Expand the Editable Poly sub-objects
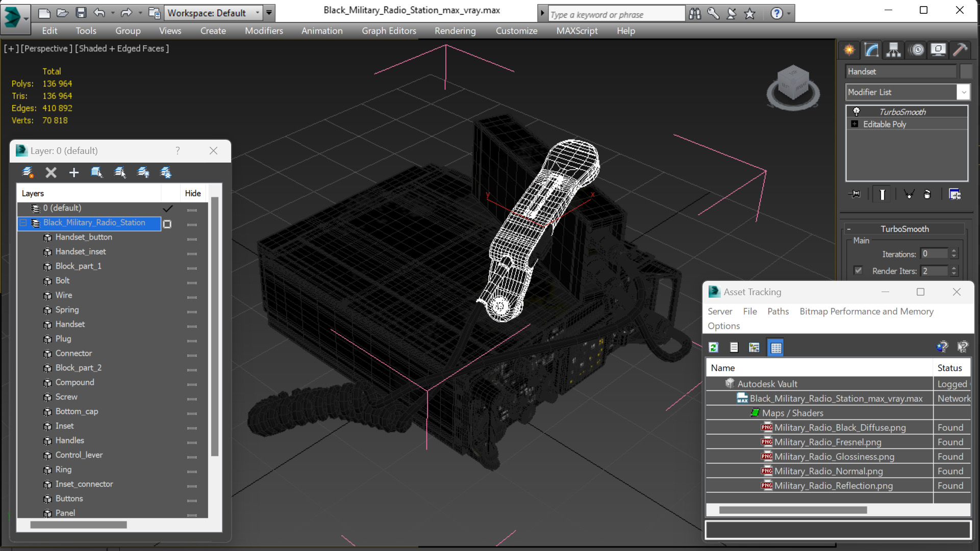The height and width of the screenshot is (551, 980). tap(855, 124)
